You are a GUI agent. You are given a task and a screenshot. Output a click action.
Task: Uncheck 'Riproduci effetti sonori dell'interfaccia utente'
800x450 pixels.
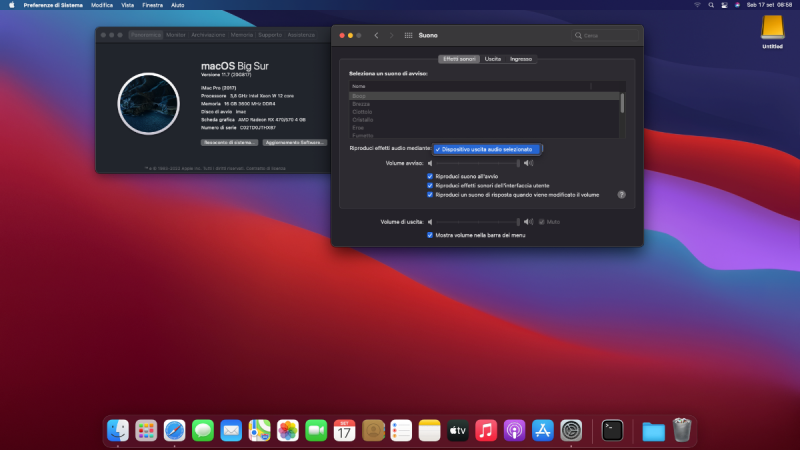430,186
